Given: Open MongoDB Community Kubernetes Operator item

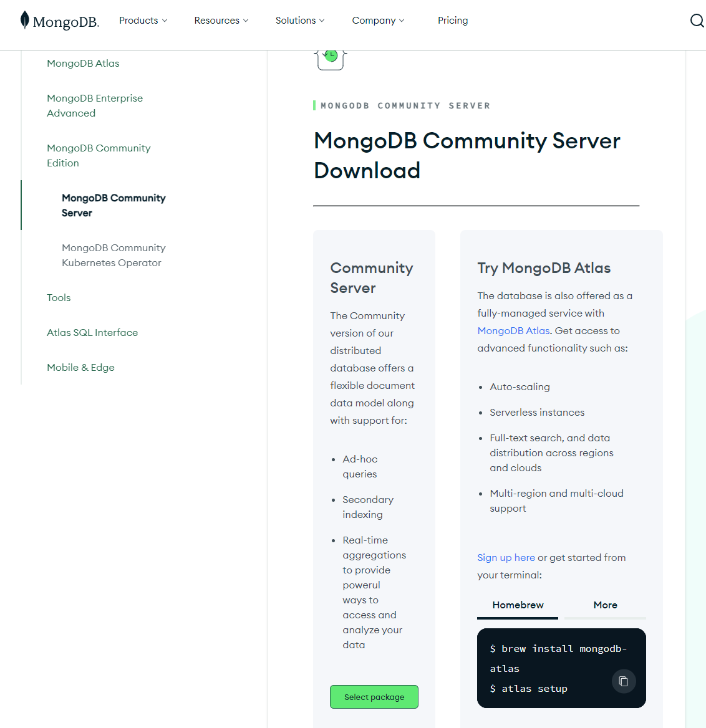Looking at the screenshot, I should click(114, 255).
